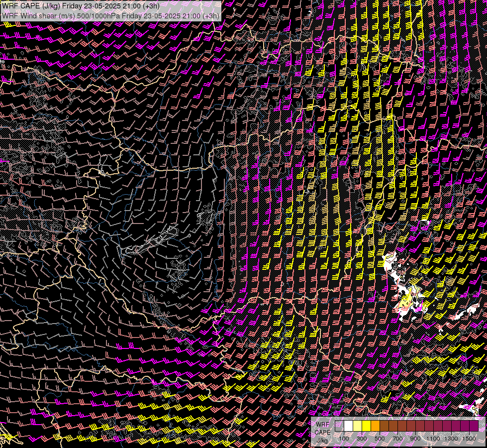The height and width of the screenshot is (448, 487).
Task: Click the WRF label in legend
Action: tap(322, 425)
